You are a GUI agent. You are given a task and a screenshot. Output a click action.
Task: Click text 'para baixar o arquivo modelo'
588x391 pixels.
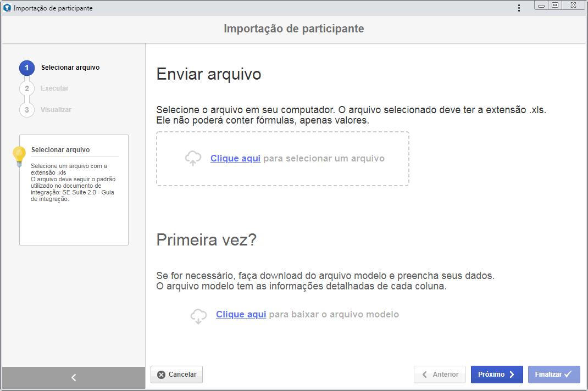coord(334,314)
